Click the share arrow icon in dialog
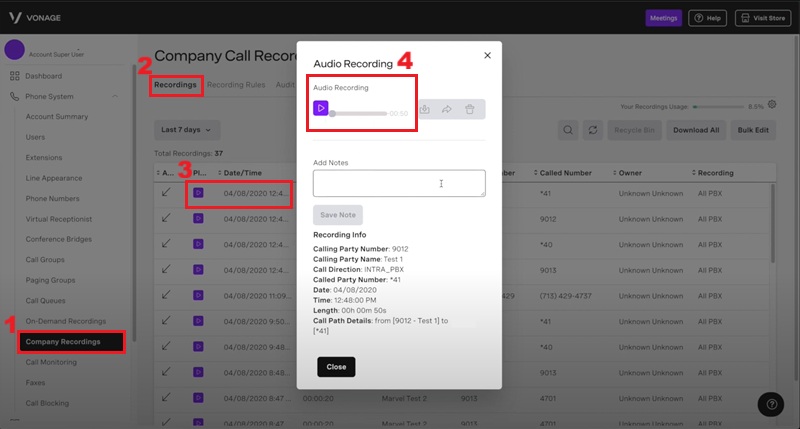800x429 pixels. coord(448,109)
